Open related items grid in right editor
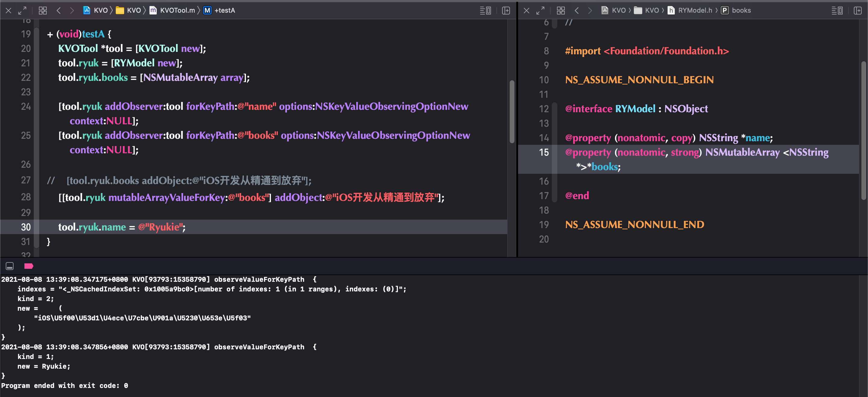 (561, 11)
